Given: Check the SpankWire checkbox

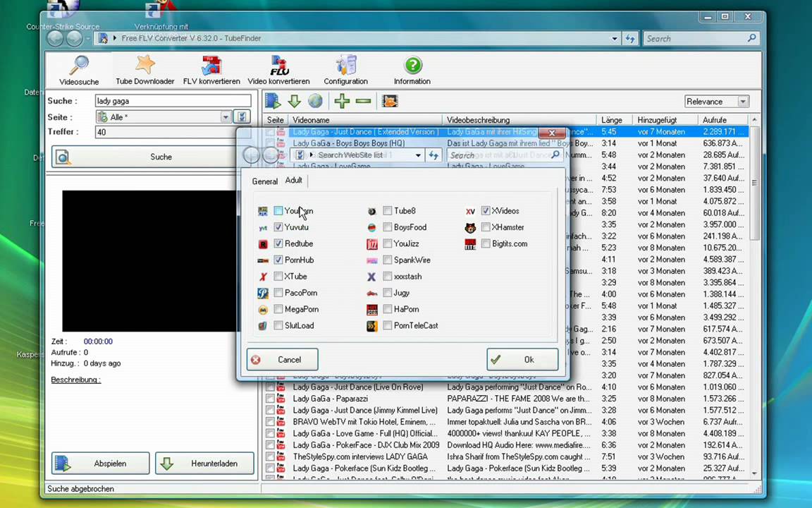Looking at the screenshot, I should (x=388, y=260).
